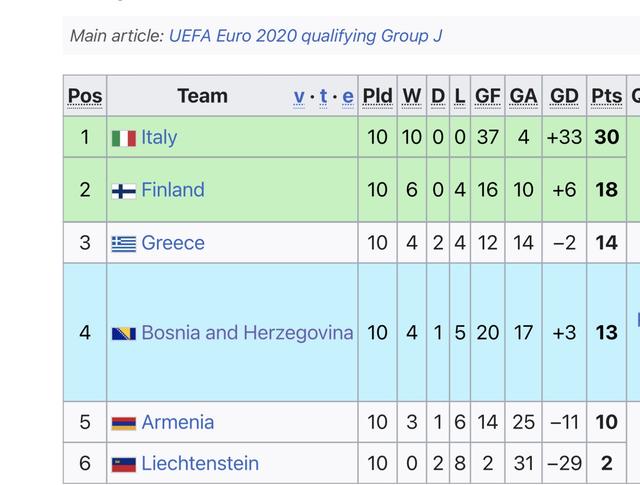Open the Finland team link
This screenshot has height=485, width=640.
click(x=173, y=190)
